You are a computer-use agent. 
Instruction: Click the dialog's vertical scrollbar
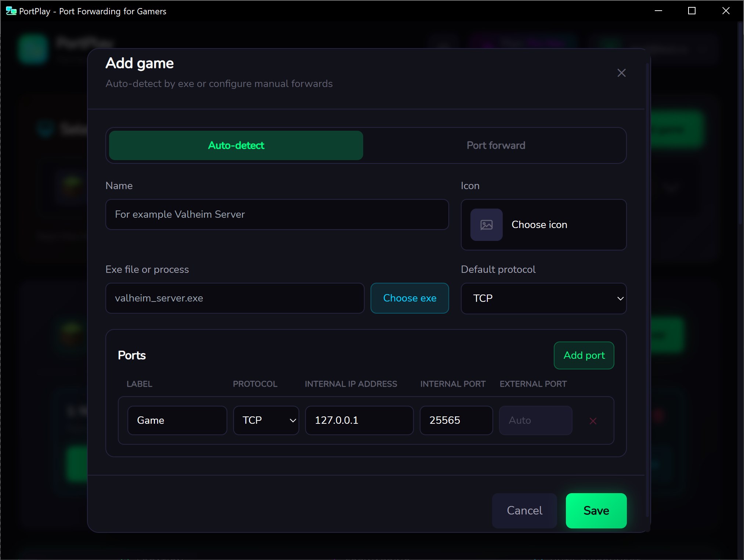coord(647,290)
